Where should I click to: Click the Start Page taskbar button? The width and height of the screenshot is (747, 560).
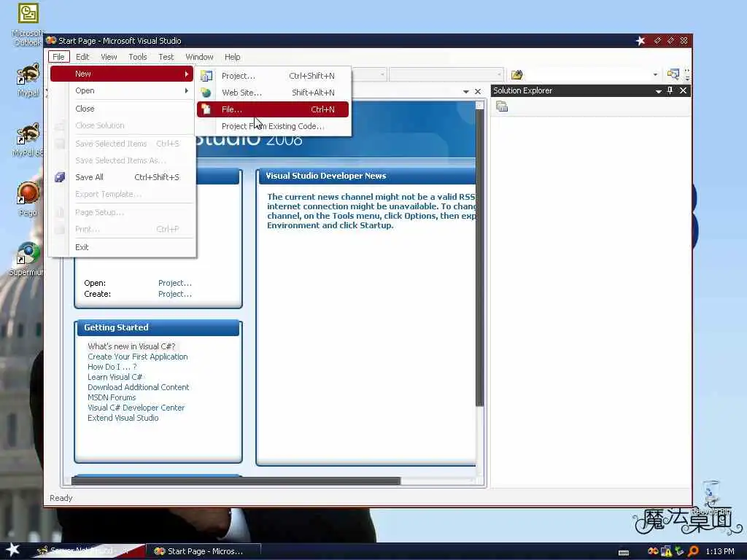pyautogui.click(x=204, y=551)
